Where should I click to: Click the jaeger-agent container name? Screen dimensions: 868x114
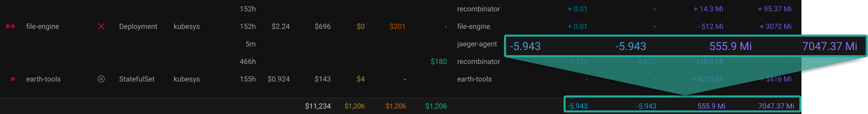click(x=477, y=44)
